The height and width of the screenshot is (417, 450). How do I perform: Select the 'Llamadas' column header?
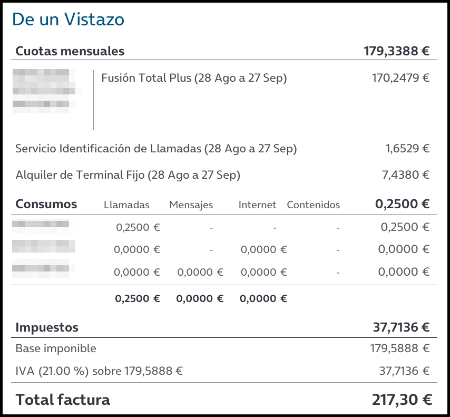[x=127, y=205]
